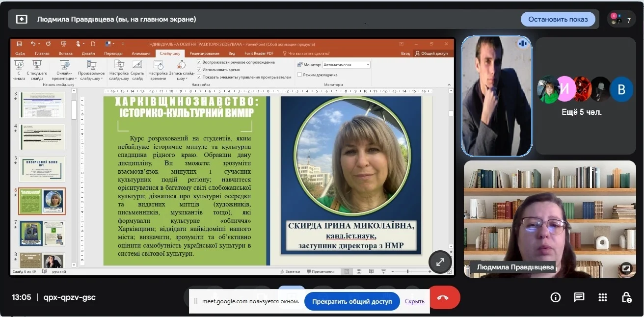Select slide 7 thumbnail in panel
The image size is (644, 317).
[42, 233]
